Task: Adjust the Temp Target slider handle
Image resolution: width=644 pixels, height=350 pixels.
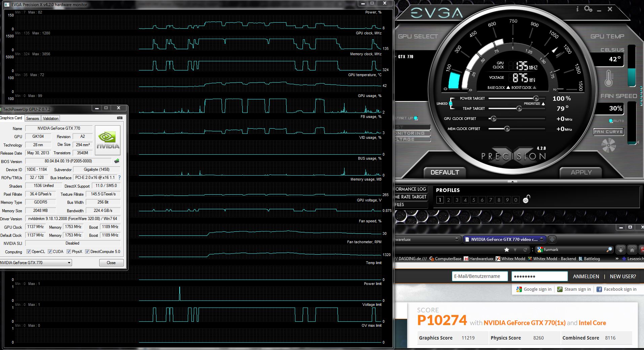Action: [x=519, y=108]
